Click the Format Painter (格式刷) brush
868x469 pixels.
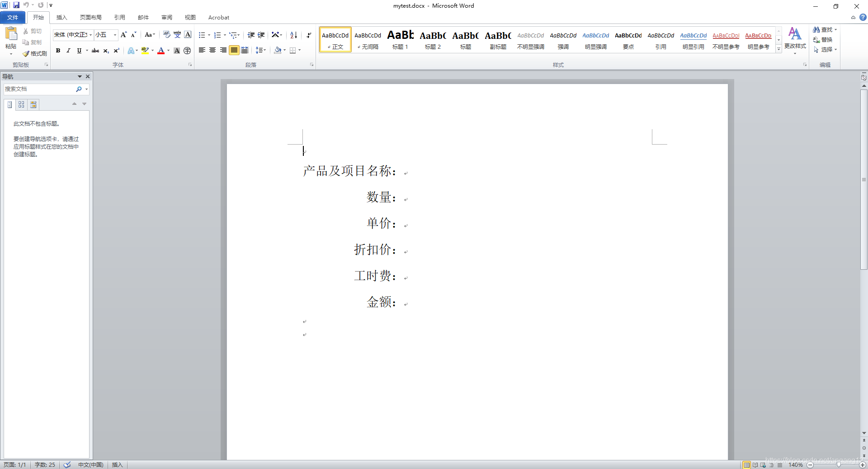[x=34, y=53]
